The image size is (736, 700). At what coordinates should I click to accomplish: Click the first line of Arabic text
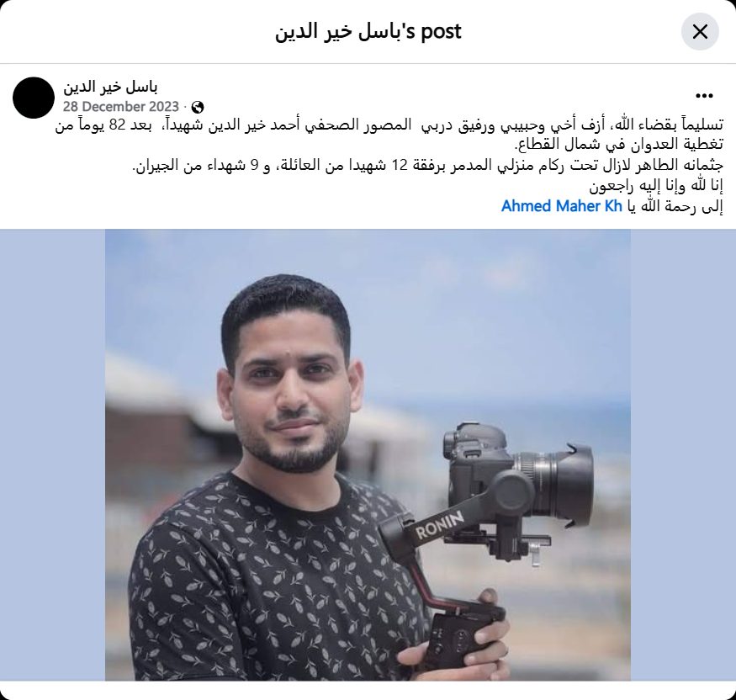click(x=389, y=125)
